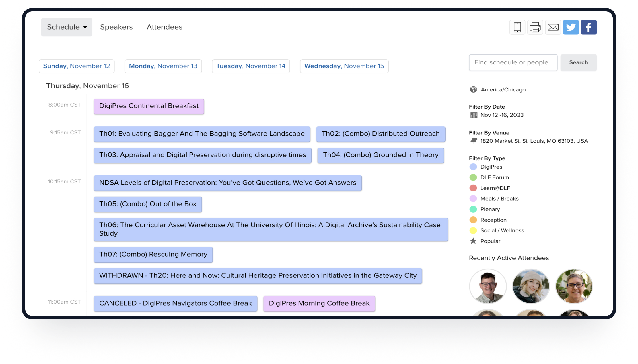The height and width of the screenshot is (364, 638).
Task: Open the Schedule dropdown menu
Action: pyautogui.click(x=67, y=27)
